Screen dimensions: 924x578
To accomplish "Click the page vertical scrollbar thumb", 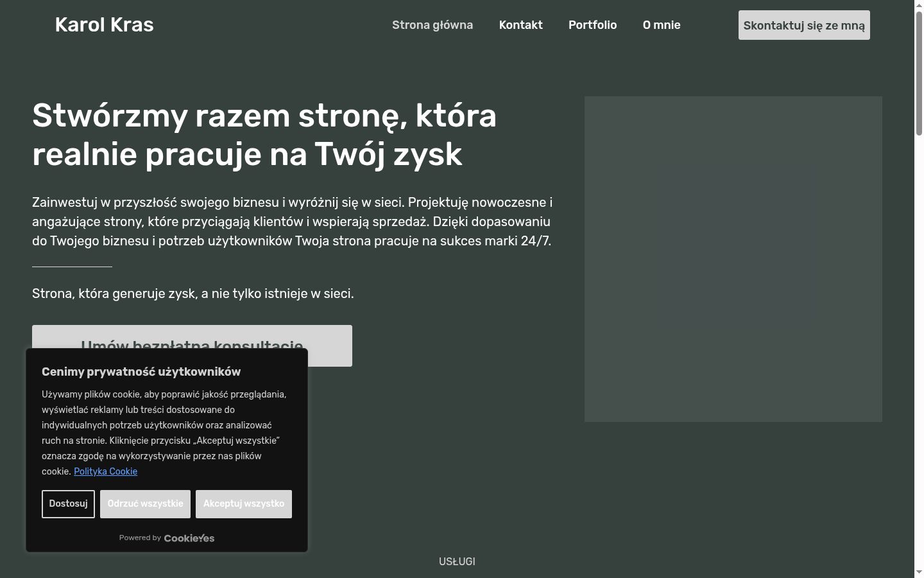I will coord(919,72).
